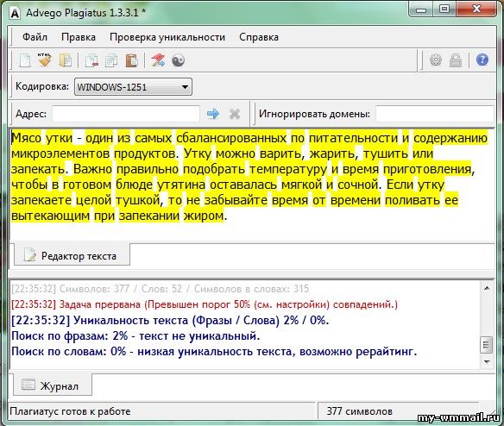Click into the Адрес input field

tap(126, 114)
